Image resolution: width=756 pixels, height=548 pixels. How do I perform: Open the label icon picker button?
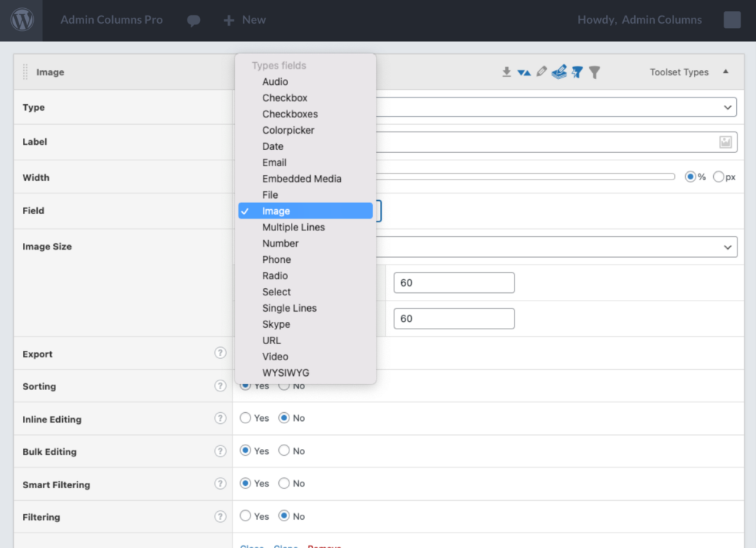coord(726,142)
